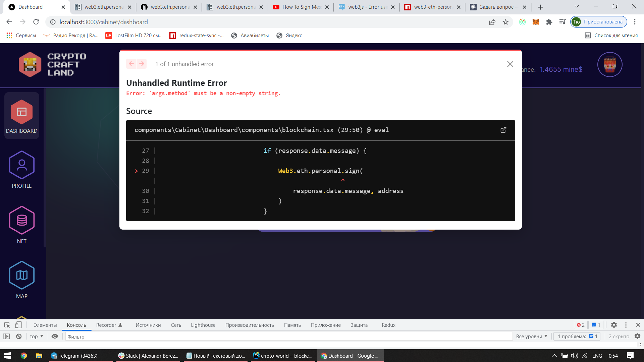Select the DevTools Redux tab

388,325
